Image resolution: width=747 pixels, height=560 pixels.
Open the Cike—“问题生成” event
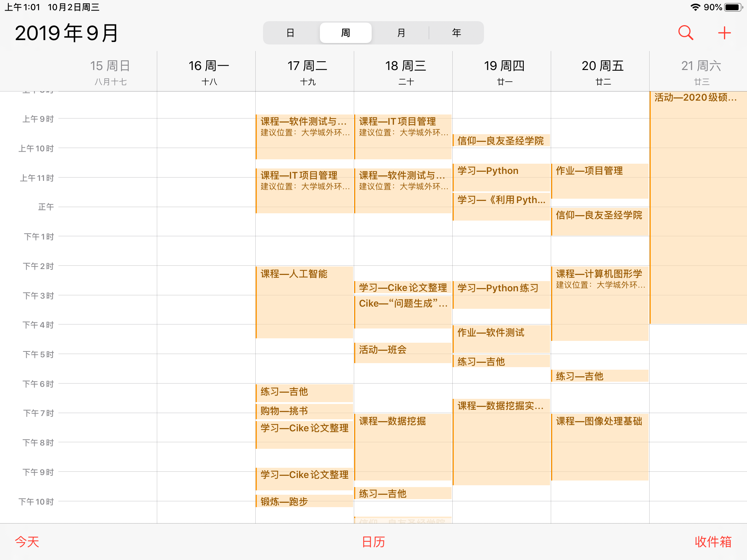coord(403,312)
